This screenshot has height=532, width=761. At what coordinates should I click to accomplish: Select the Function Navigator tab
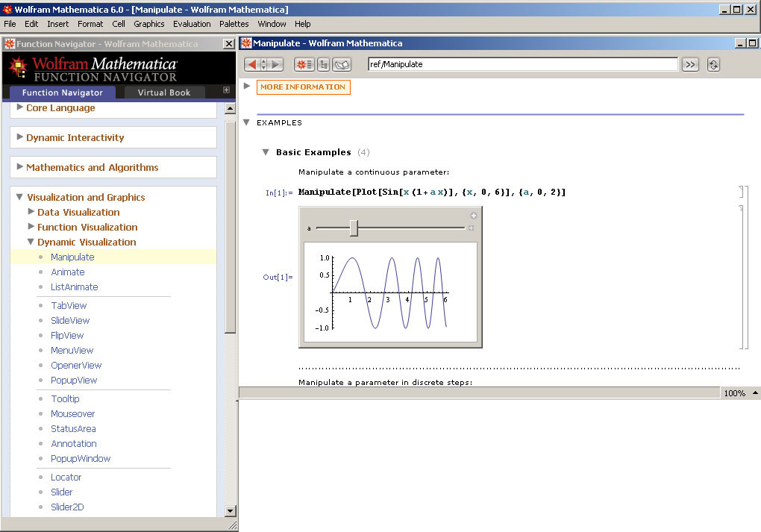(x=63, y=93)
